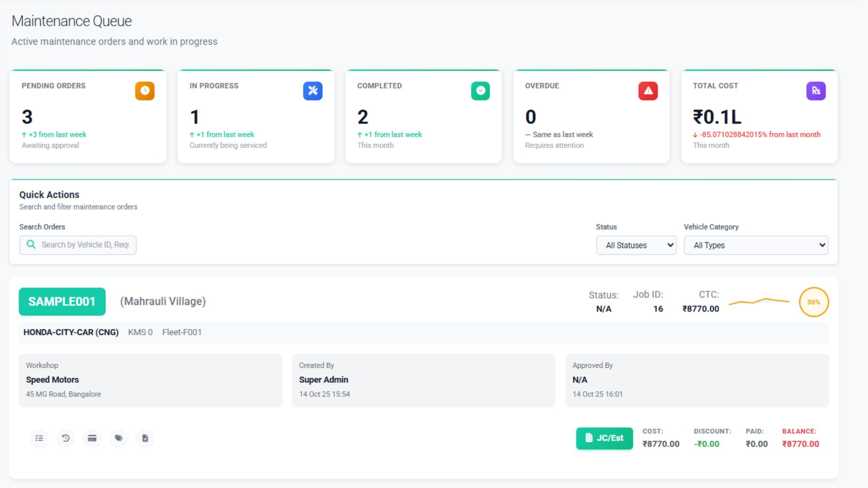Click the 'Fleet-F001' text
Image resolution: width=868 pixels, height=488 pixels.
pos(182,332)
